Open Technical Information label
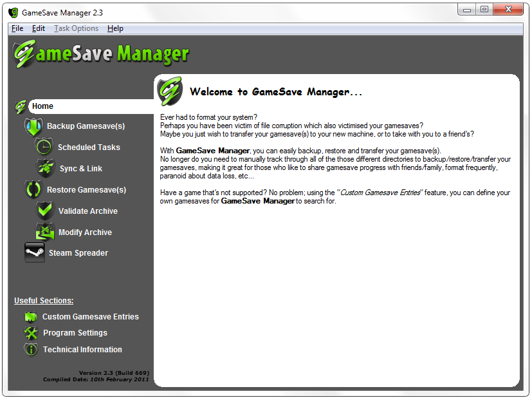The image size is (532, 398). 82,350
